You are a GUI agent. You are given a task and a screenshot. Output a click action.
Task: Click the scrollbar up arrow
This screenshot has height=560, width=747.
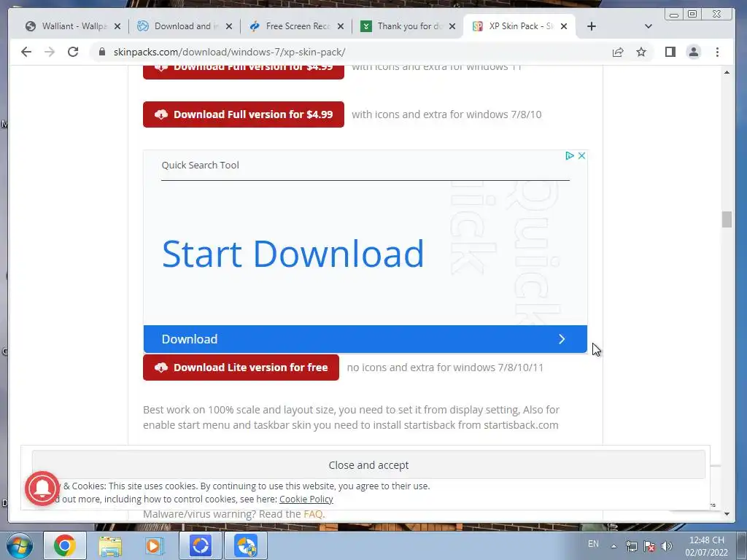point(727,72)
